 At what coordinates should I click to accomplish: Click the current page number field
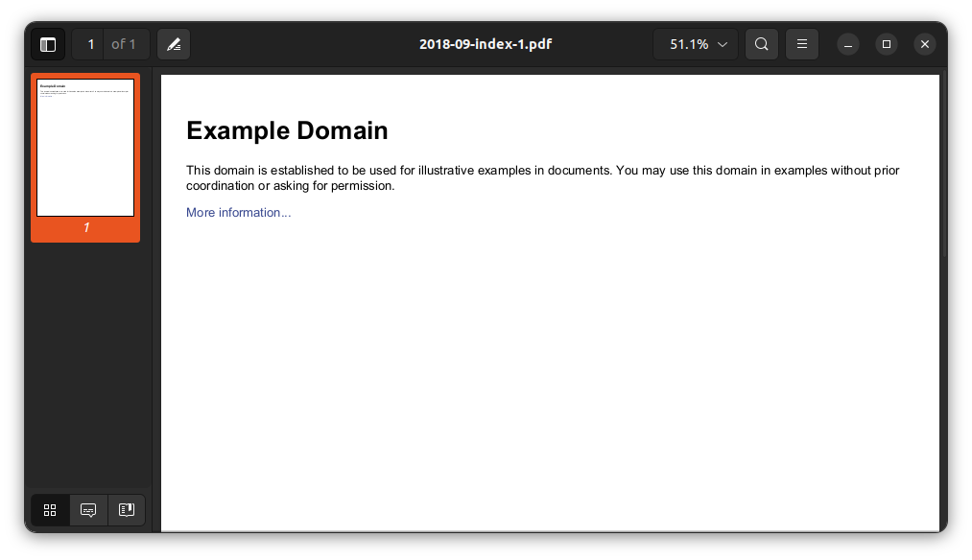[x=90, y=44]
